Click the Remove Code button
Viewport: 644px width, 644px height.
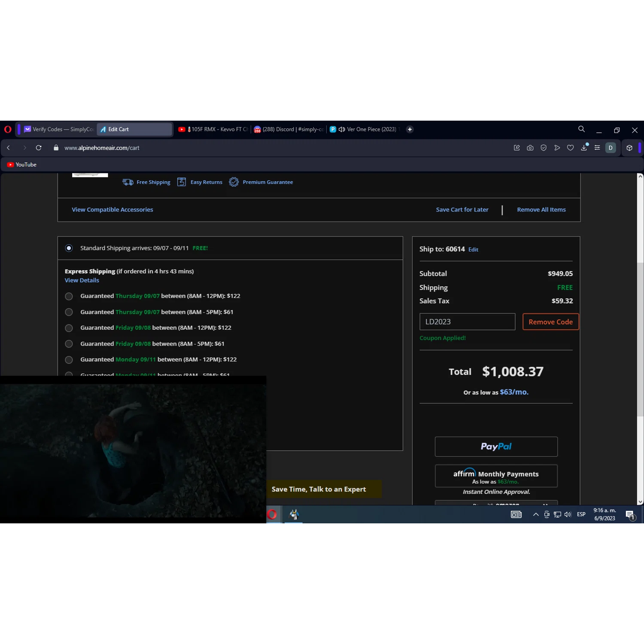coord(551,322)
